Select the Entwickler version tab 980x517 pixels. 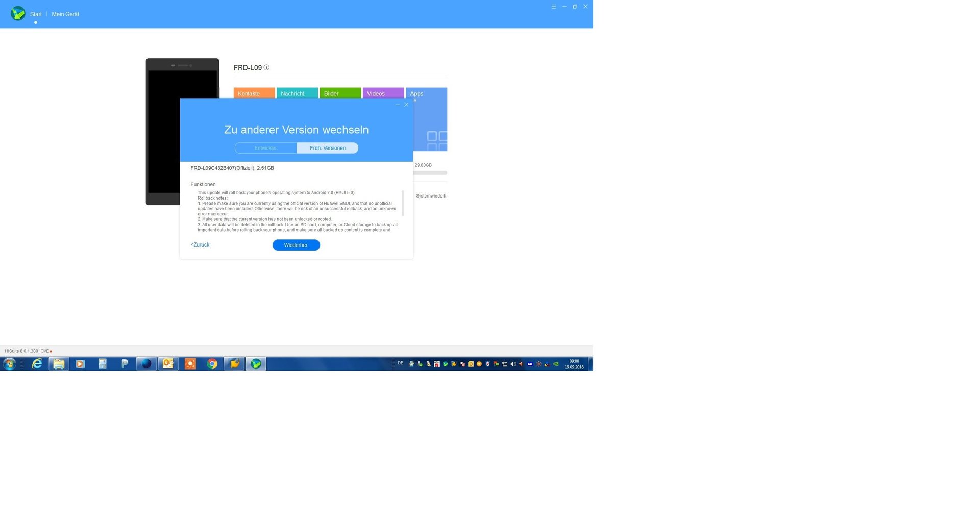tap(265, 148)
